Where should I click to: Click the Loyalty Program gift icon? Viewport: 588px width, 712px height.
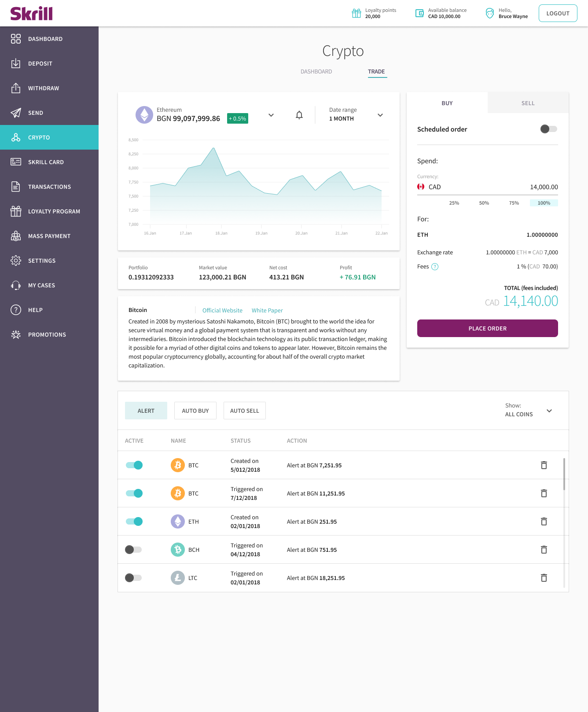16,211
